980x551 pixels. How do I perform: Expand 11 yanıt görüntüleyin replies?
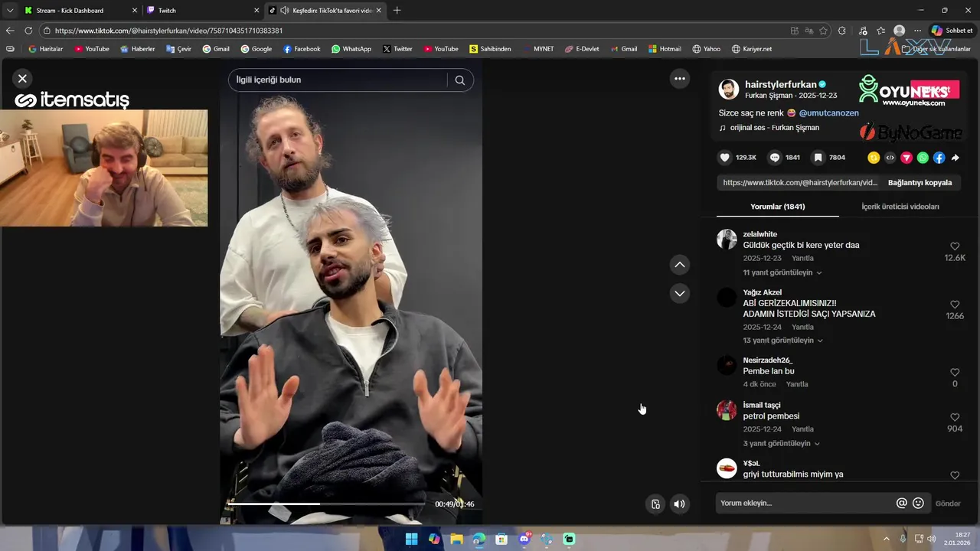(782, 272)
